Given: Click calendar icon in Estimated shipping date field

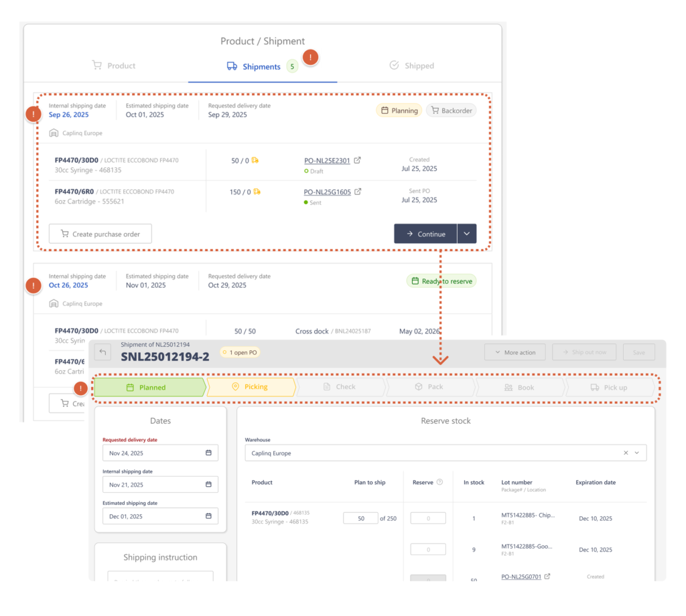Looking at the screenshot, I should [x=208, y=516].
